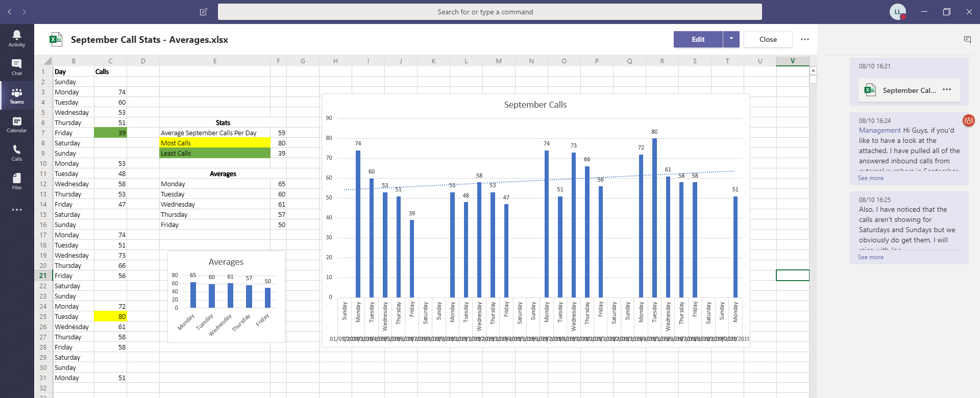The width and height of the screenshot is (980, 398).
Task: Open more apps ellipsis in sidebar
Action: tap(17, 210)
